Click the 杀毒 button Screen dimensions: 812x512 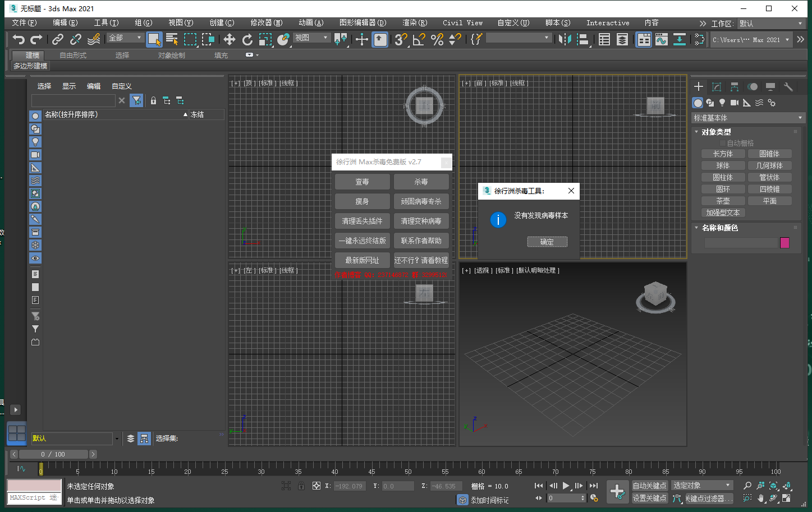[421, 182]
